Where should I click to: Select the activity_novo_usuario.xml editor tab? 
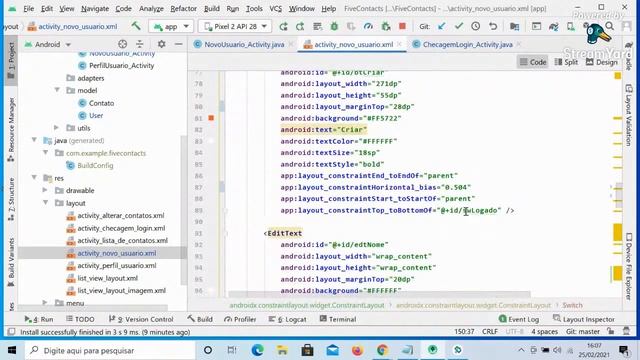353,44
